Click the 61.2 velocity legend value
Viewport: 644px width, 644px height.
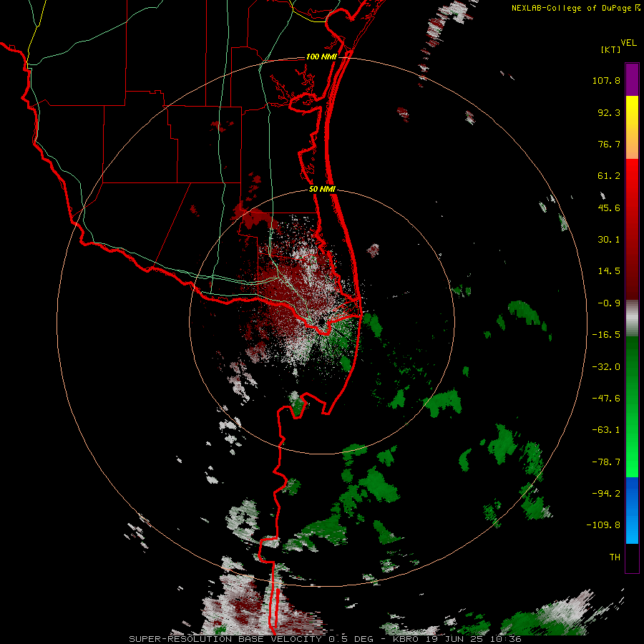(x=609, y=176)
